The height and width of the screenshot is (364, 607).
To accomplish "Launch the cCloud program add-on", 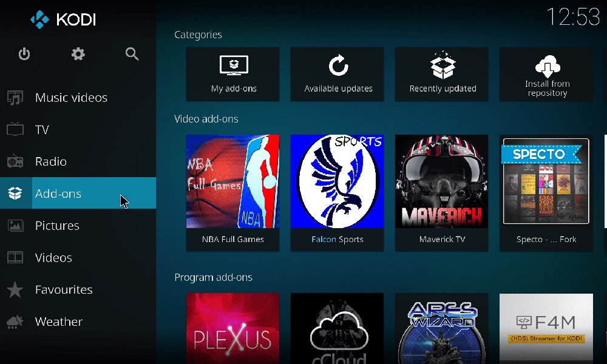I will 337,328.
